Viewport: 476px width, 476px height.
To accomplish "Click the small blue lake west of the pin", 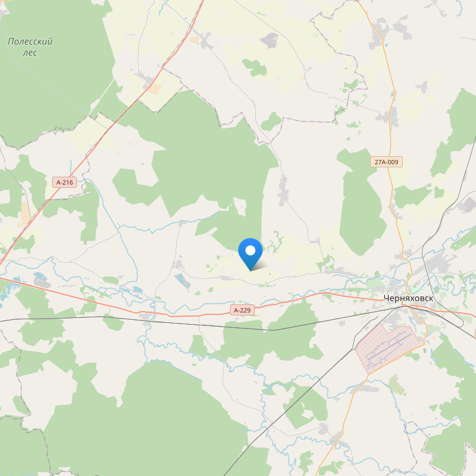I will click(x=182, y=281).
